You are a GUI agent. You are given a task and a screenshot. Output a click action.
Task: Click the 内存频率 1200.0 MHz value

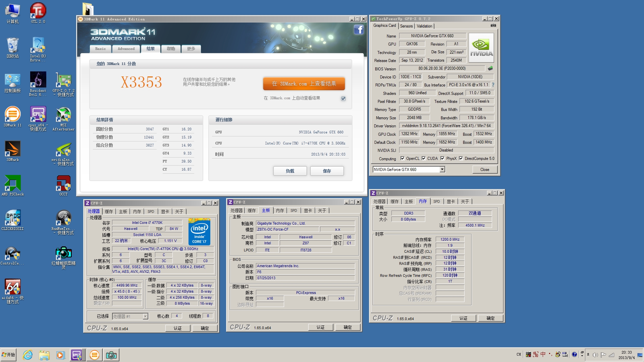coord(450,239)
